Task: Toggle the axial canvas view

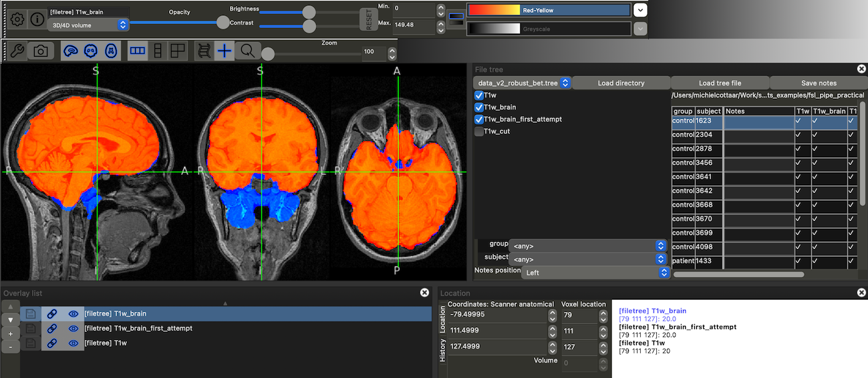Action: (x=112, y=51)
